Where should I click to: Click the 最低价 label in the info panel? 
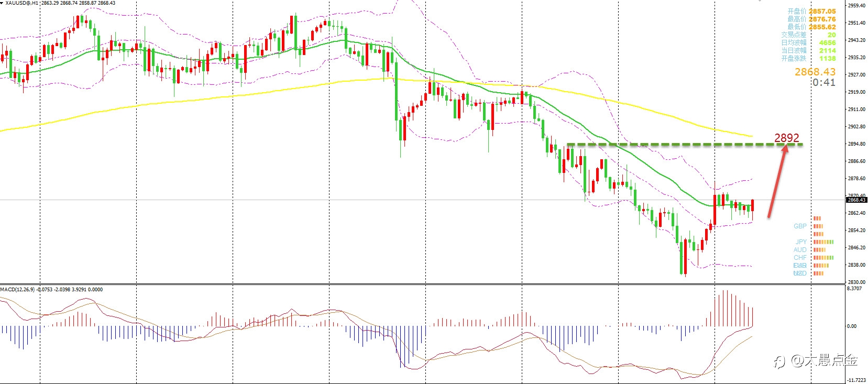[x=797, y=27]
